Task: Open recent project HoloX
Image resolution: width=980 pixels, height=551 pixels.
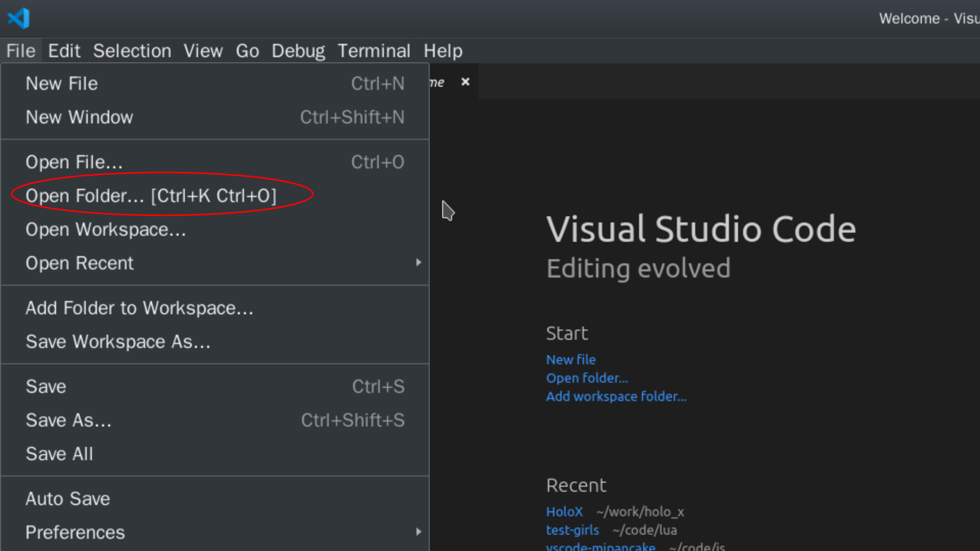Action: [564, 512]
